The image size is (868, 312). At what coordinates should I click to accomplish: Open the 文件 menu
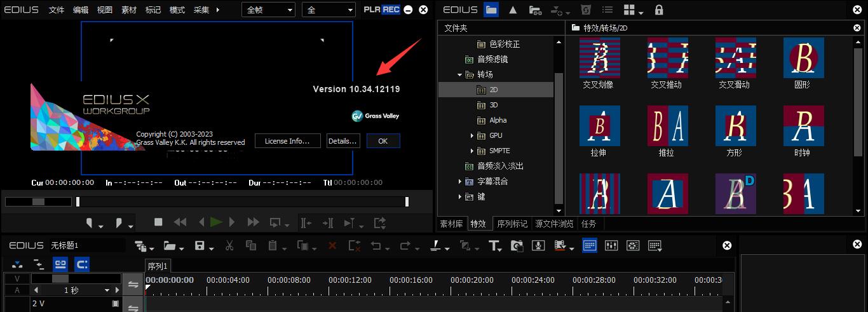pyautogui.click(x=57, y=10)
